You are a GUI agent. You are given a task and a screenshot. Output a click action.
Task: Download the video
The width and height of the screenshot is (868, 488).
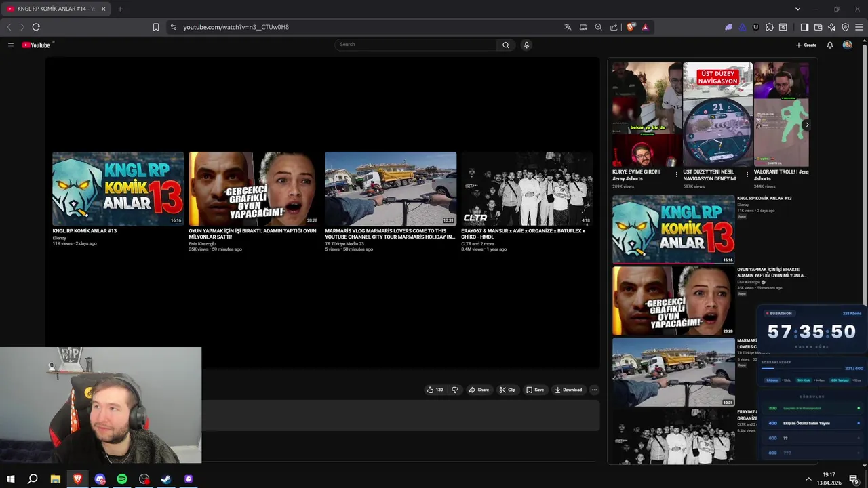[x=568, y=390]
